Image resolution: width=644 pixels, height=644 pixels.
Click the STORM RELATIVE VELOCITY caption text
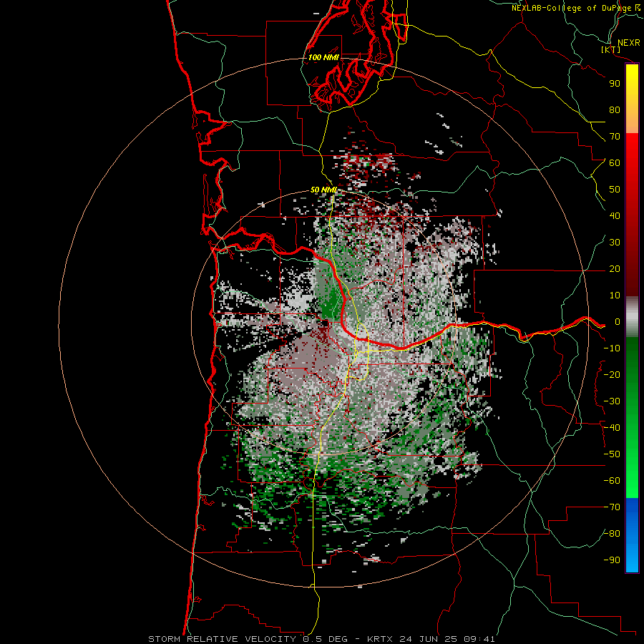click(223, 639)
